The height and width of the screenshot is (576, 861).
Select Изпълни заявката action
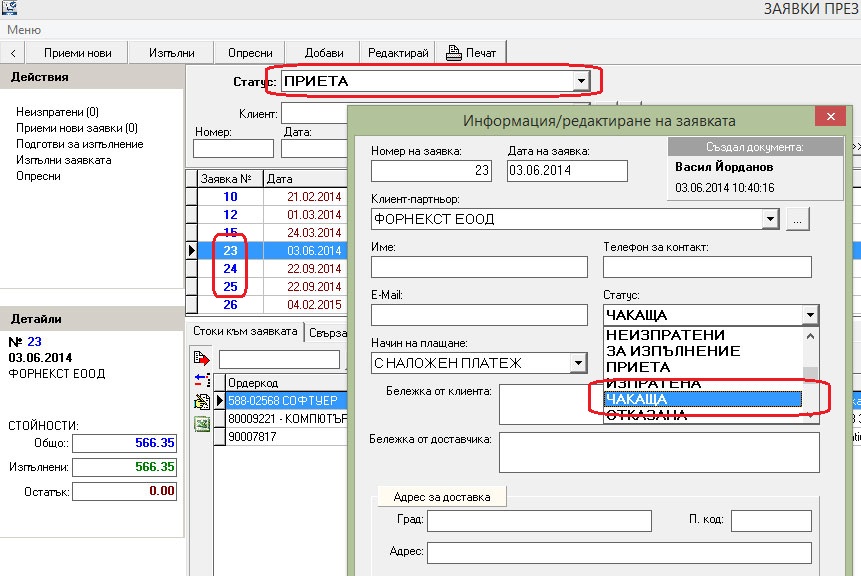64,160
